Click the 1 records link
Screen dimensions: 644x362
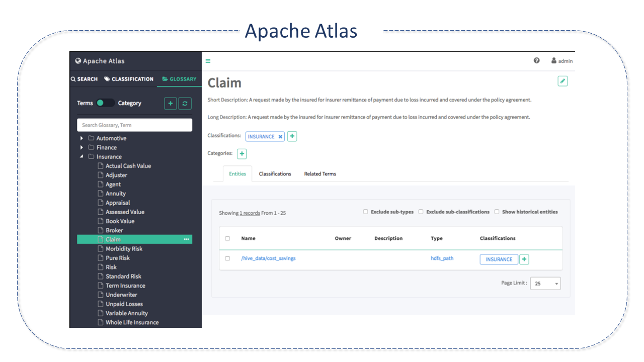250,213
